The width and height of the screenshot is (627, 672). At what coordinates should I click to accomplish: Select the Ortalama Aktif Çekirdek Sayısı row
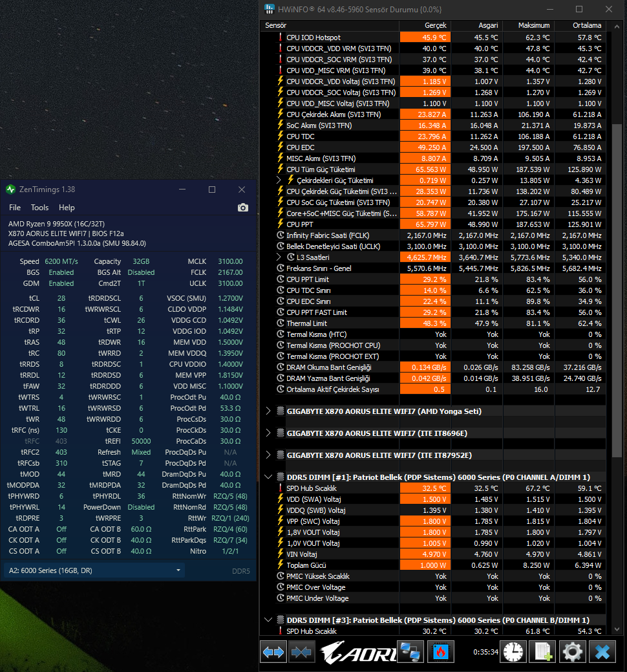434,389
